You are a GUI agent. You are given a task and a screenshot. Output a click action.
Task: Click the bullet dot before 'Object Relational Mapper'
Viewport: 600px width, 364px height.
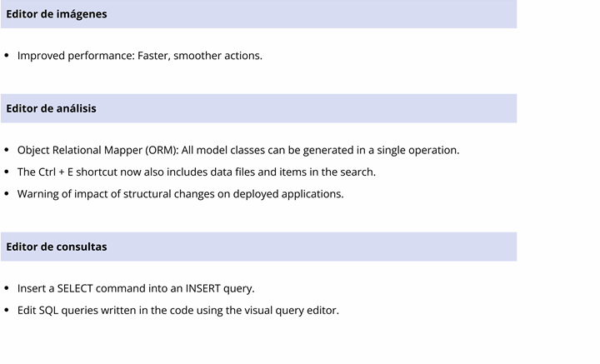click(7, 150)
